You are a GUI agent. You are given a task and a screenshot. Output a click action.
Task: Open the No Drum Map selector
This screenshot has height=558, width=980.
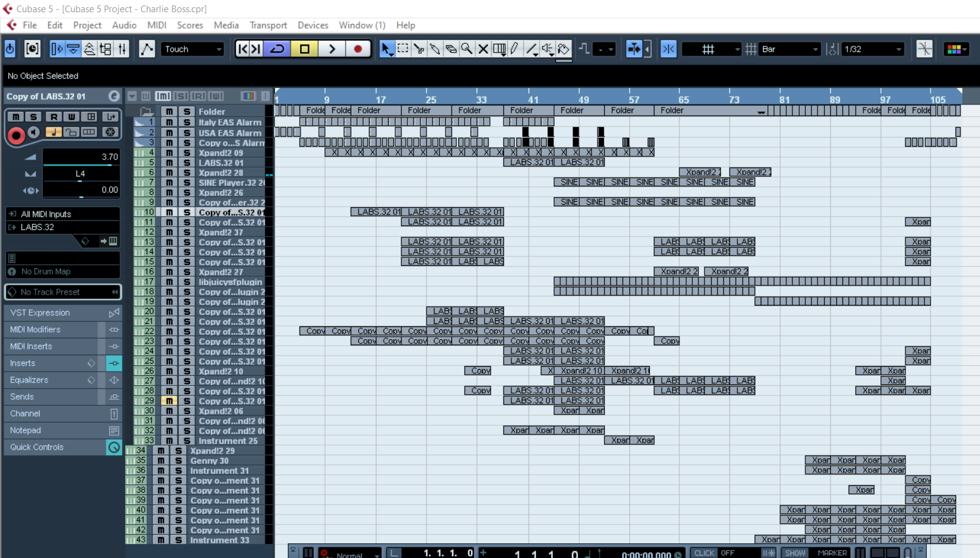[x=63, y=271]
